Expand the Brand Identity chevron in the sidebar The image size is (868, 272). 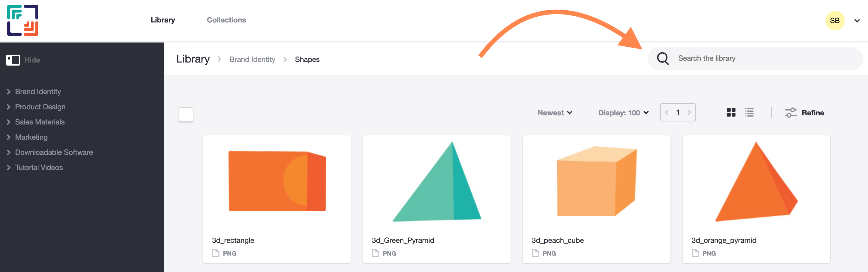point(9,92)
